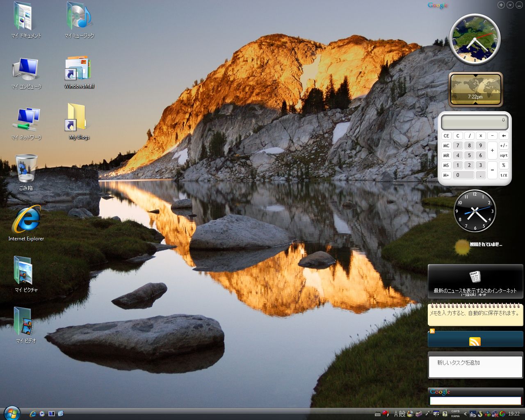Click the sun weather gadget icon
Screen dimensions: 525x420
pos(462,247)
